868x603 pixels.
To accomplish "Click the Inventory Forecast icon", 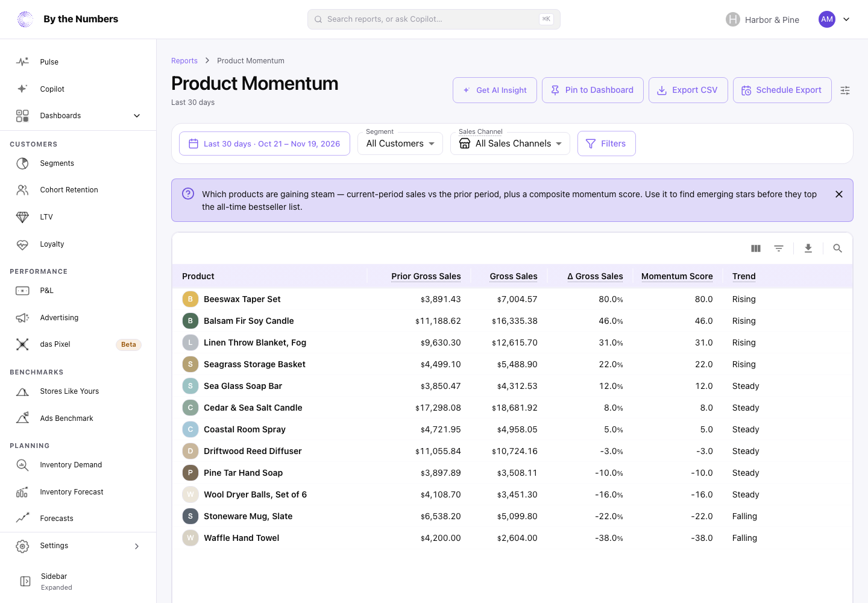I will pos(22,492).
